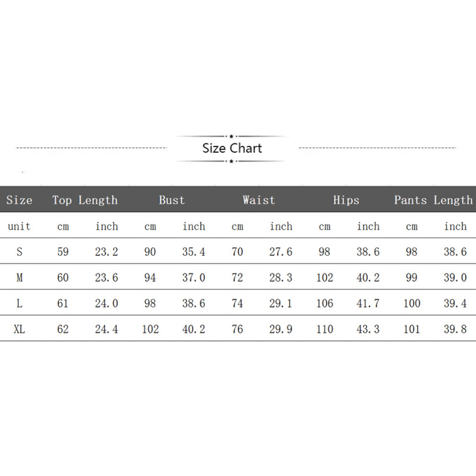Click the 39.8 pants length value
476x476 pixels.
click(455, 329)
